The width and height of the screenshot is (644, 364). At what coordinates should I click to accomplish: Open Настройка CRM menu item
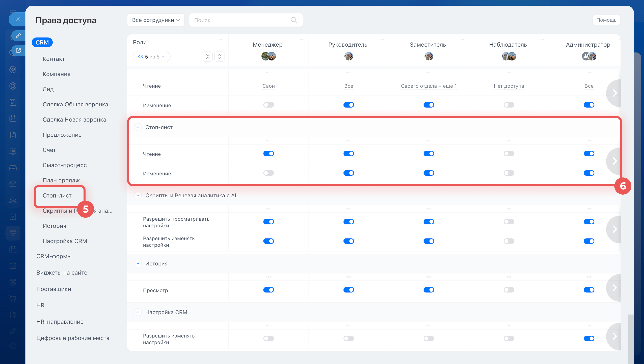point(65,241)
